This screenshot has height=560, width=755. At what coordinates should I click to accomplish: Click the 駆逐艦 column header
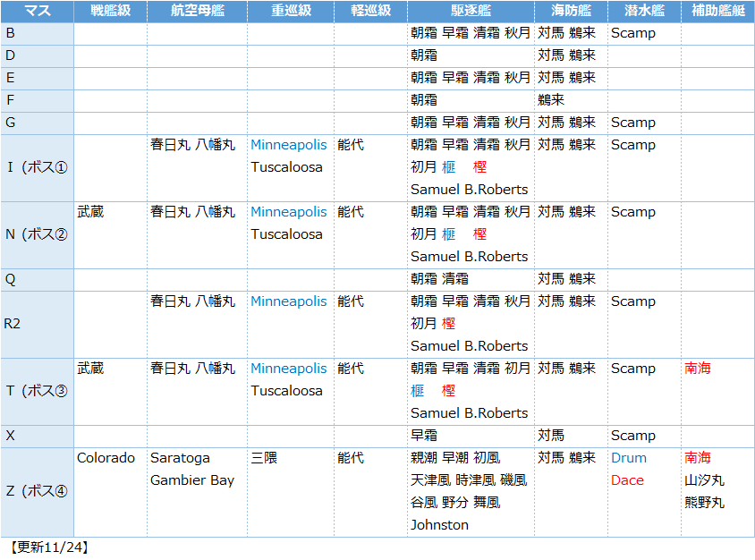click(x=471, y=11)
